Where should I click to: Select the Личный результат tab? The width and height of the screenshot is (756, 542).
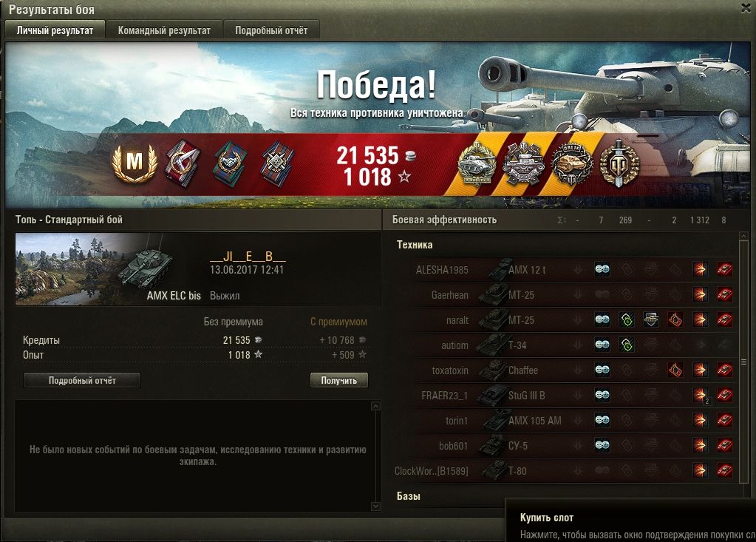point(55,30)
